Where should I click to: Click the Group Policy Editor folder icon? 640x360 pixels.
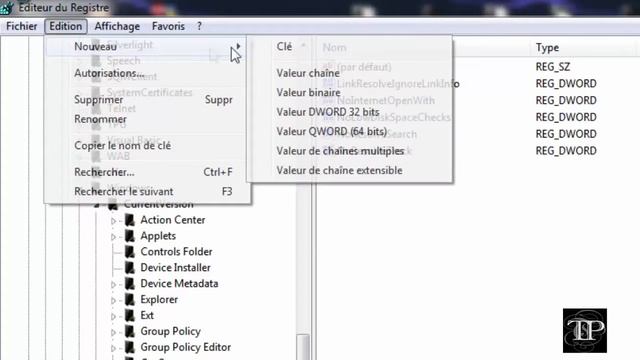click(x=130, y=348)
